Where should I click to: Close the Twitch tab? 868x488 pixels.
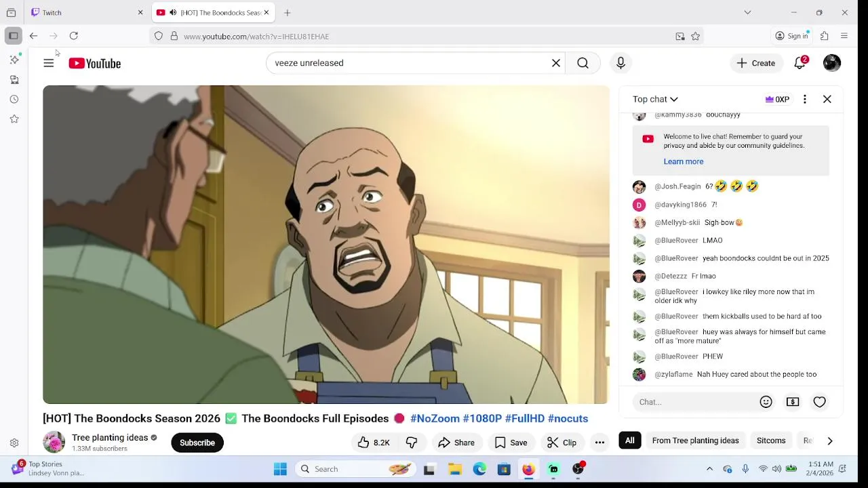point(140,13)
